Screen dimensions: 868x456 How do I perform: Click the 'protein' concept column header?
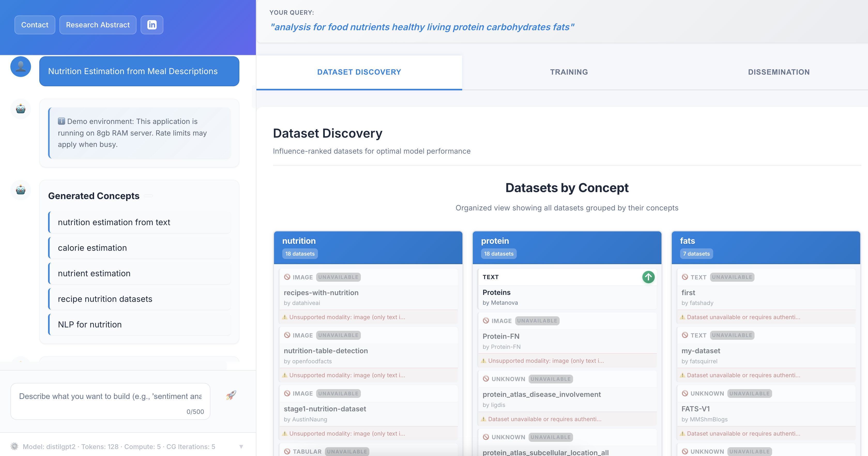(567, 247)
